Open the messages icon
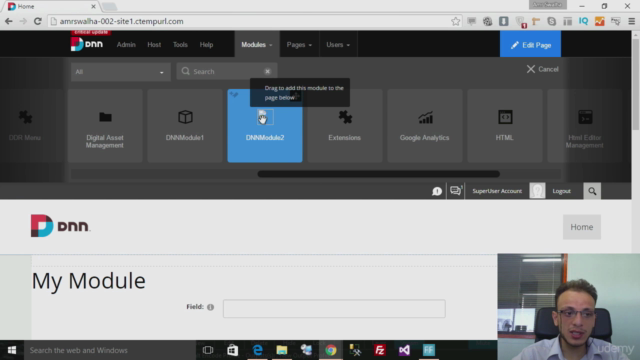Screen dimensions: 640x360 (x=456, y=191)
